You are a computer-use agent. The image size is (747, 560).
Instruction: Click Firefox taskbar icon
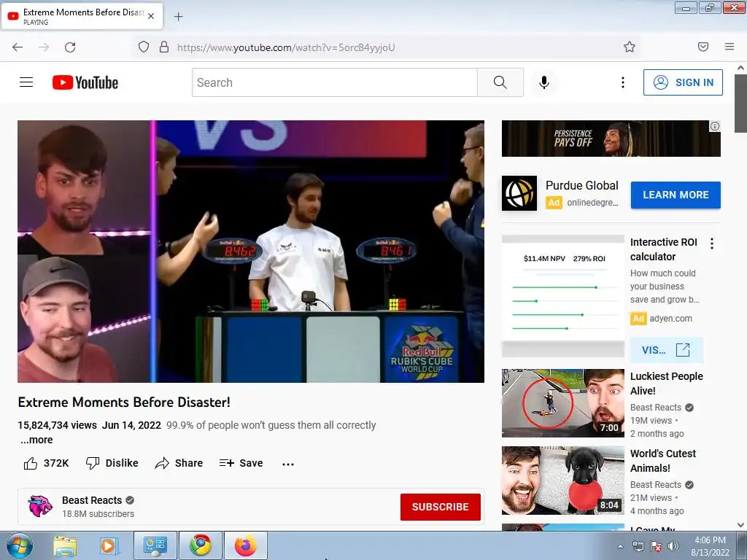coord(245,545)
